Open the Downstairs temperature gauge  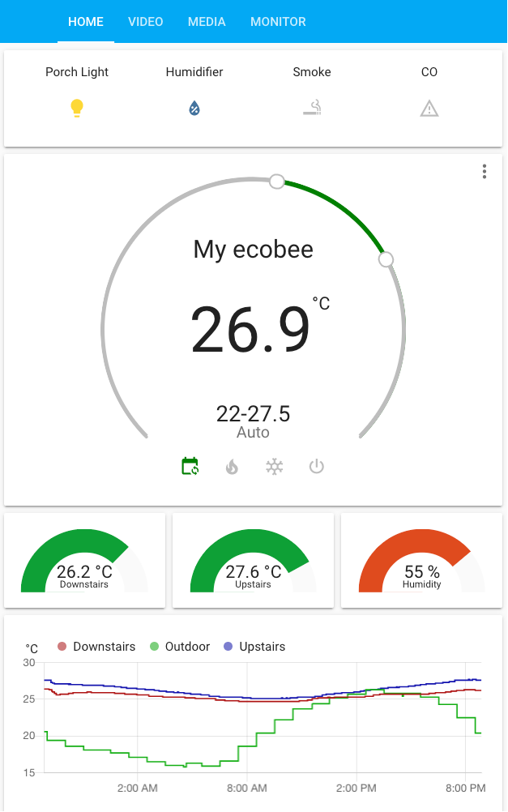click(x=84, y=561)
